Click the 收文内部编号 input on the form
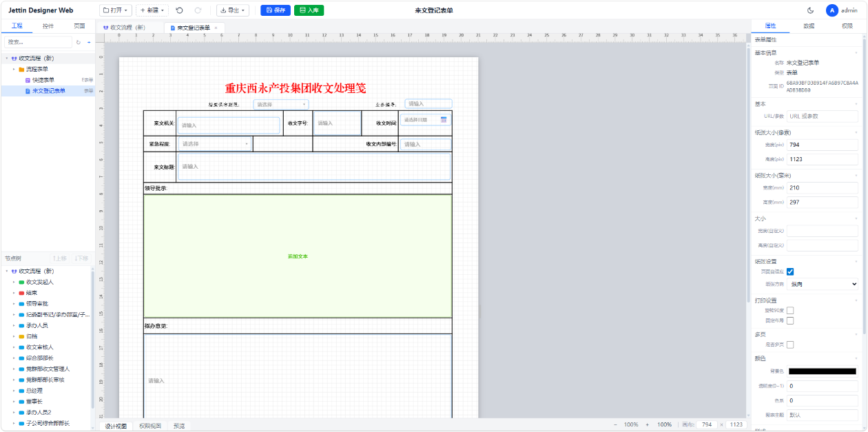The height and width of the screenshot is (432, 868). point(425,145)
